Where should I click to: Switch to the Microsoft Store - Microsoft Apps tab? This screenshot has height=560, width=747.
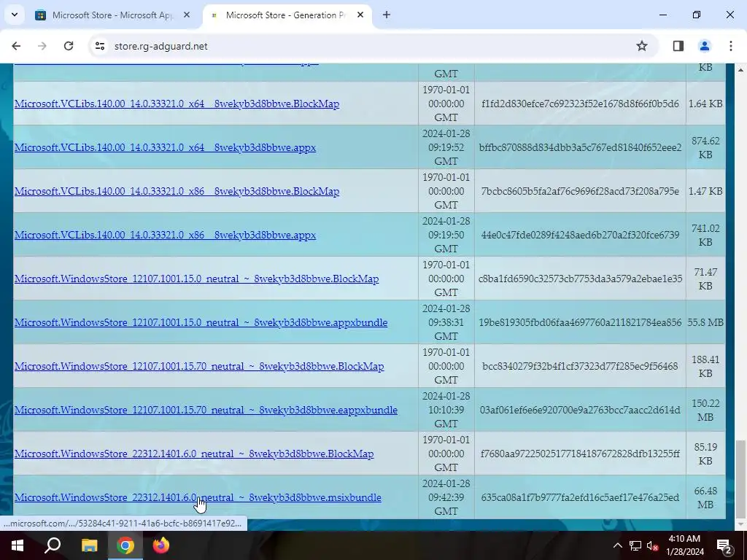pos(113,15)
